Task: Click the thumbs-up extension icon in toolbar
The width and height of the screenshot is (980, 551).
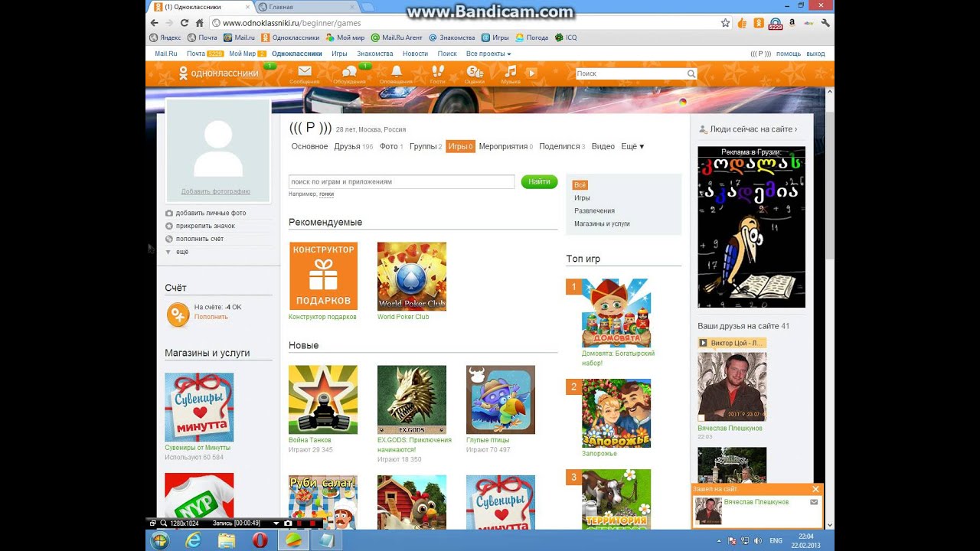Action: coord(742,23)
